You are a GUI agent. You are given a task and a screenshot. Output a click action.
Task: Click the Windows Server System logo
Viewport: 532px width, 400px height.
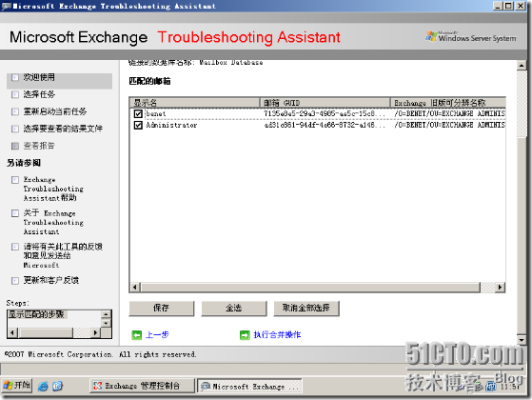tap(471, 37)
